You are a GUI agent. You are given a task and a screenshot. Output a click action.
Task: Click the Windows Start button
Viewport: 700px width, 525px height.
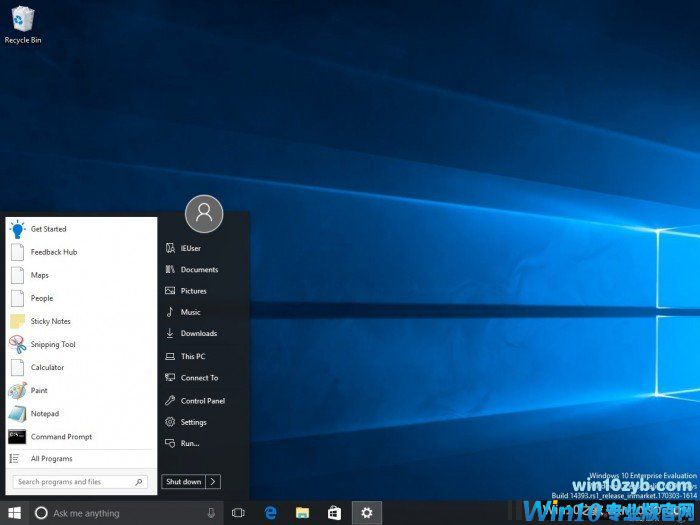point(15,513)
